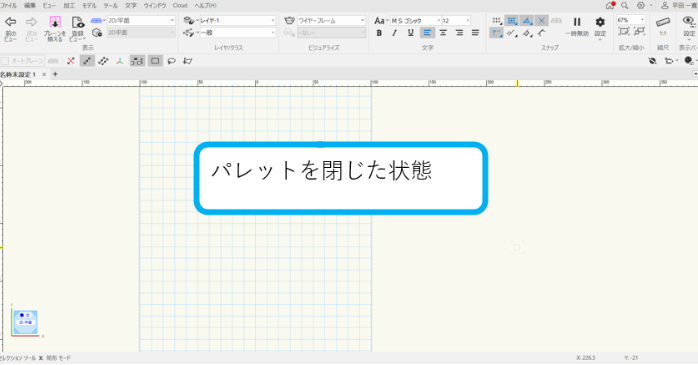Screen dimensions: 698x365
Task: Click the 2D平面 cube lock icon
Action: coord(97,32)
